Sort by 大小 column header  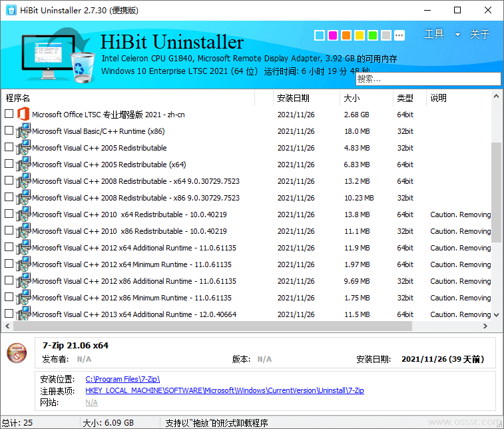coord(366,98)
